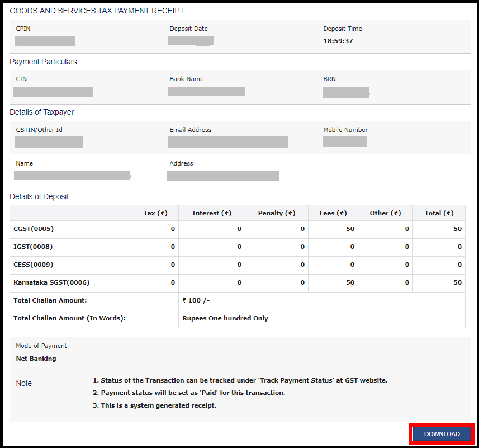This screenshot has height=448, width=479.
Task: Click the Details of Deposit heading
Action: [39, 196]
